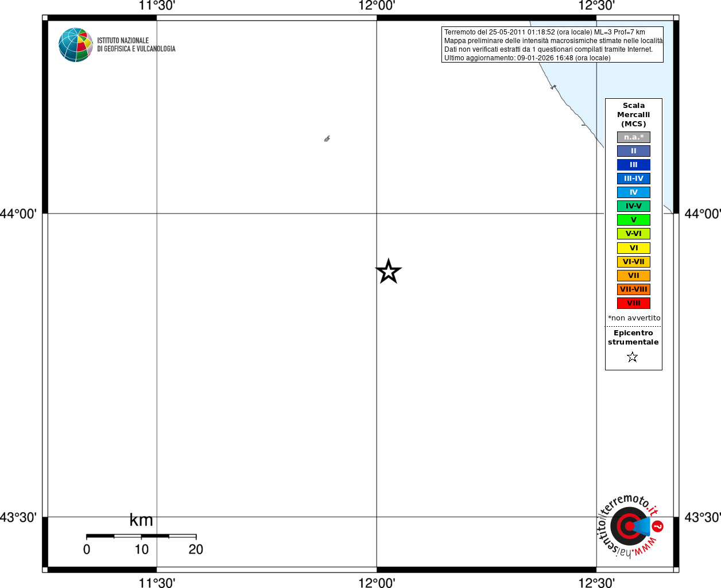Image resolution: width=721 pixels, height=588 pixels.
Task: Click the scale bar '10' label
Action: point(142,550)
